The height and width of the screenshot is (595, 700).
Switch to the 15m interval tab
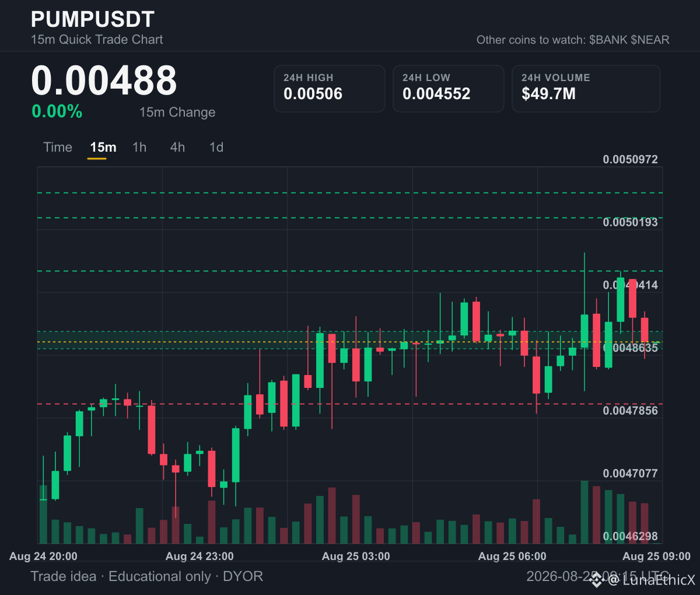(x=103, y=147)
